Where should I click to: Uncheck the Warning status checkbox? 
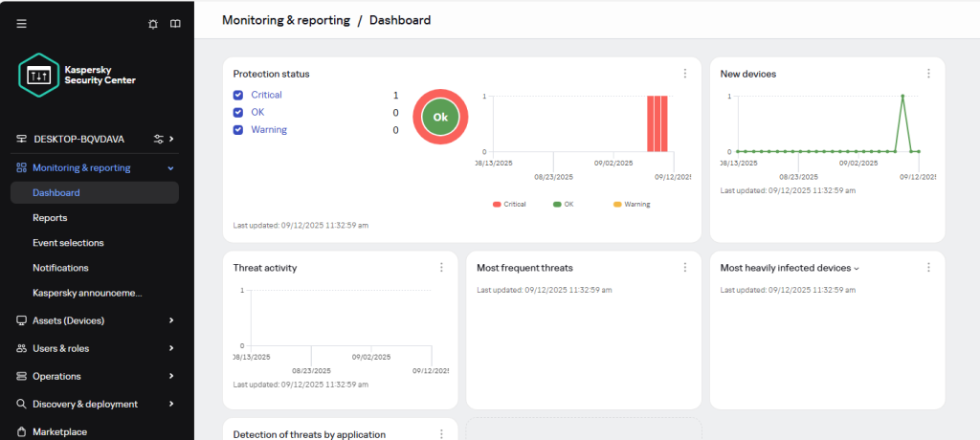coord(238,130)
